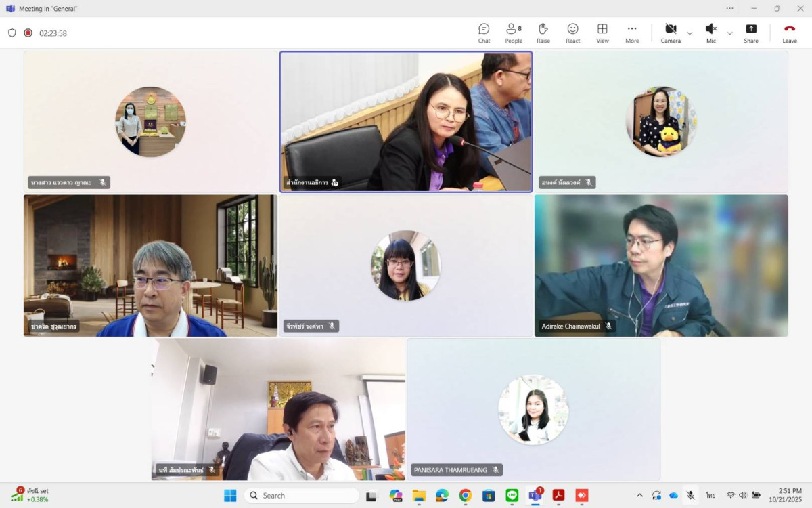Raise your hand in the meeting
The width and height of the screenshot is (812, 508).
(543, 33)
